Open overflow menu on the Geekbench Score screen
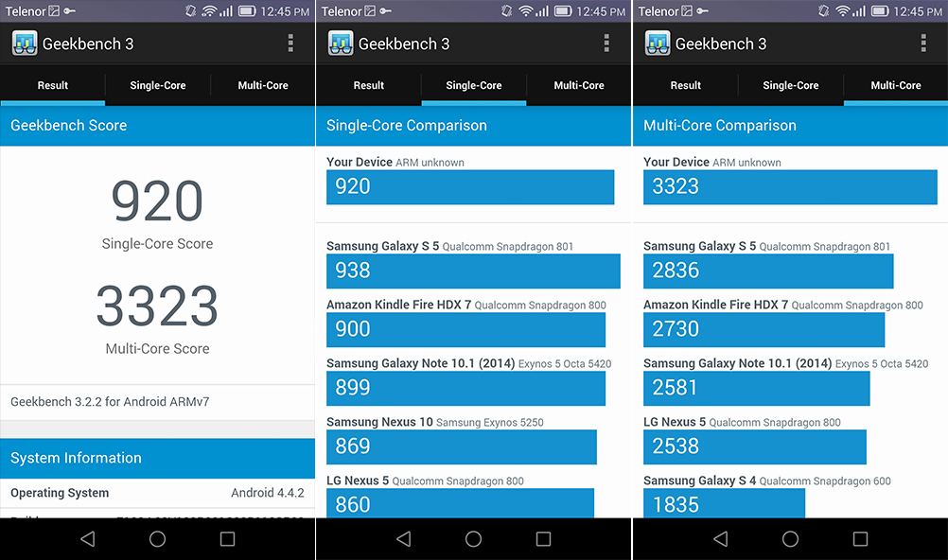 click(x=290, y=44)
